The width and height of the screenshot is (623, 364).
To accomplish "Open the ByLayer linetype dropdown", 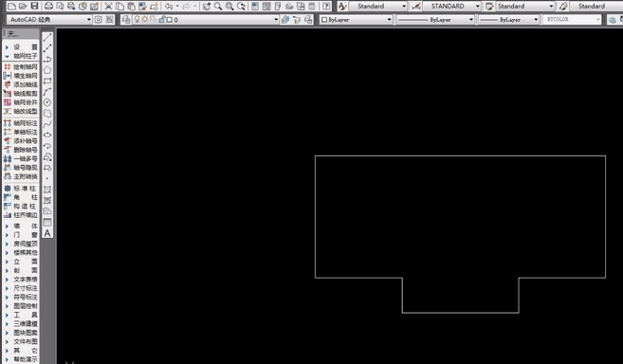I will pos(435,19).
